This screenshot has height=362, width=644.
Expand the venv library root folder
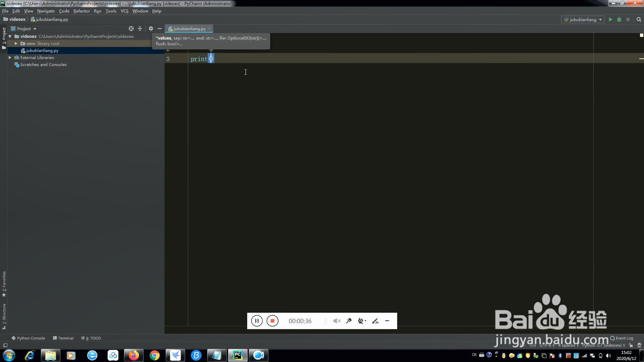click(x=16, y=43)
